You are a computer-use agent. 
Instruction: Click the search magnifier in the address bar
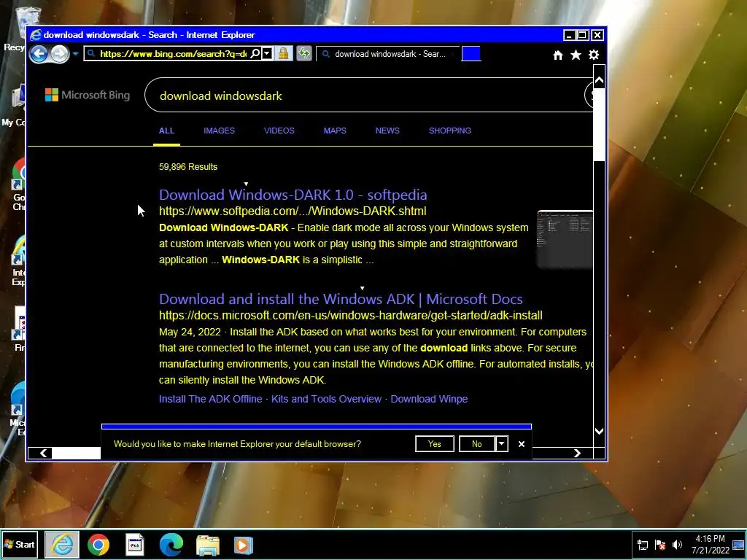coord(255,53)
